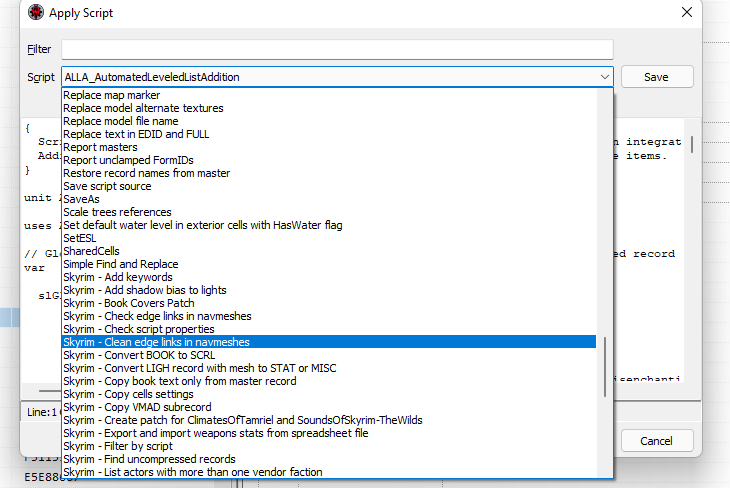This screenshot has height=488, width=730.
Task: Pick 'SharedCells' from the dropdown list
Action: click(x=329, y=251)
